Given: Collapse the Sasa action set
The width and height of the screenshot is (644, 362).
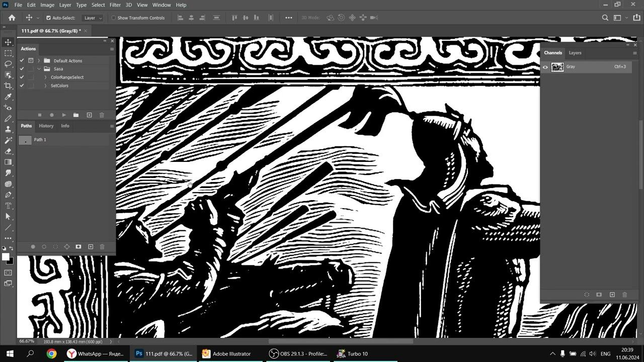Looking at the screenshot, I should (39, 69).
